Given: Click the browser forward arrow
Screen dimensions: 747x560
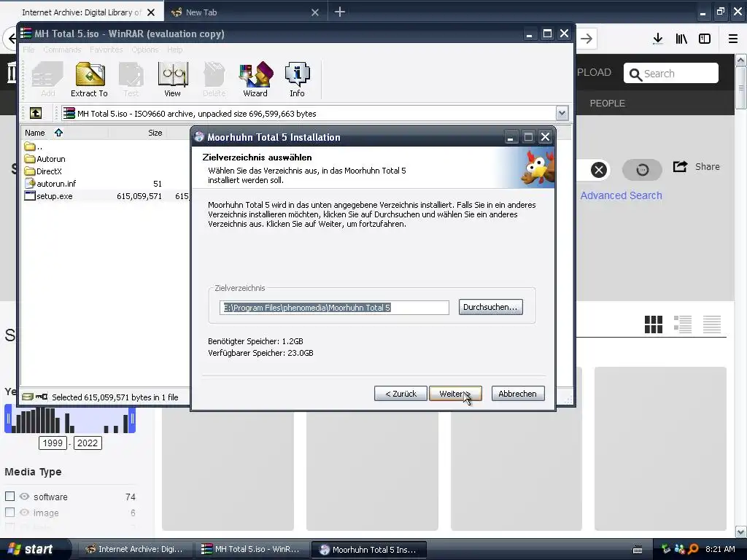Looking at the screenshot, I should click(x=587, y=39).
